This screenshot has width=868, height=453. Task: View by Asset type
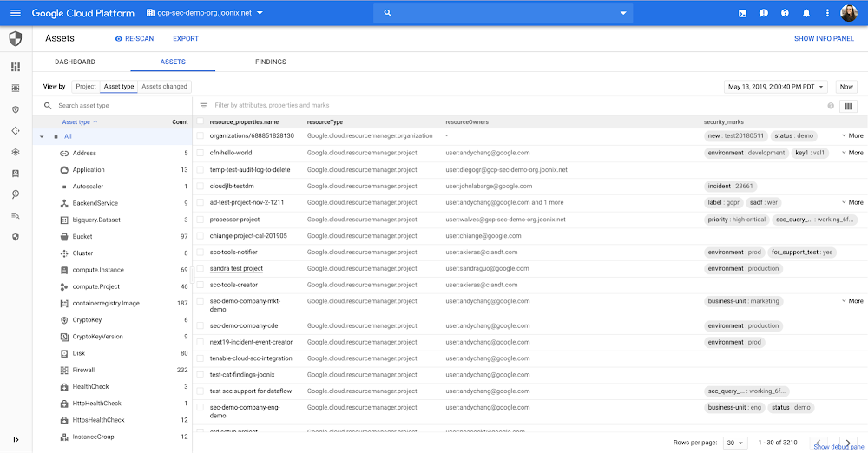coord(119,87)
